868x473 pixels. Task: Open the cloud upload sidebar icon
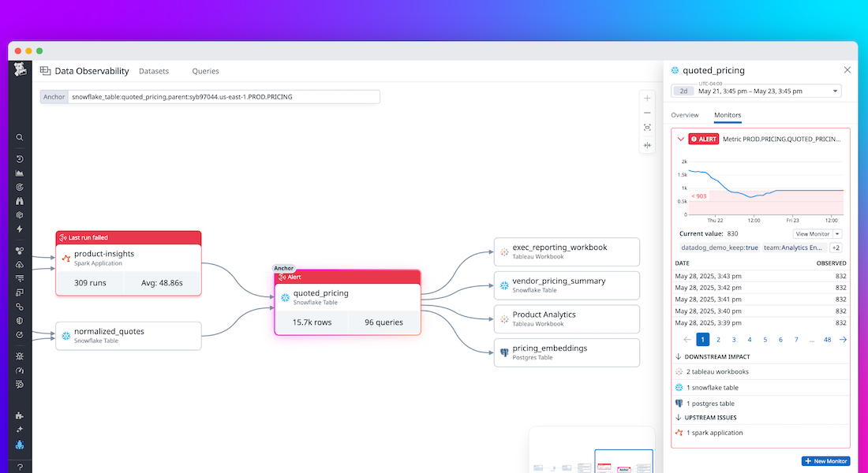20,264
